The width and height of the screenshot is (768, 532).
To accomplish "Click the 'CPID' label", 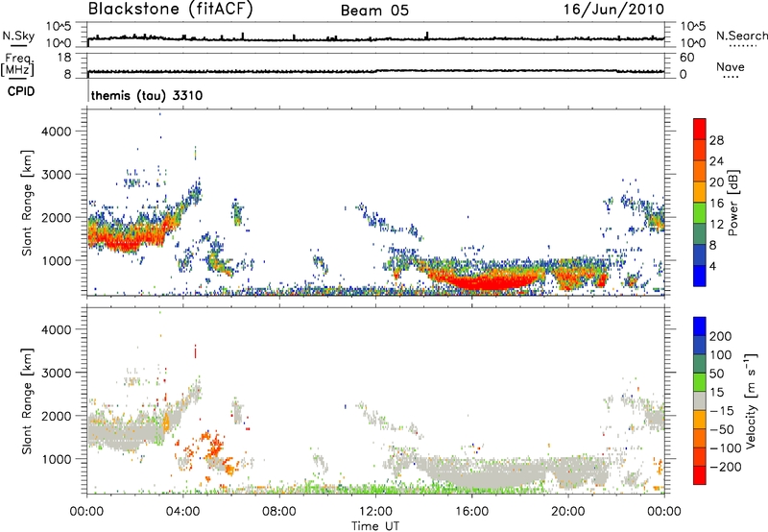I will point(21,91).
